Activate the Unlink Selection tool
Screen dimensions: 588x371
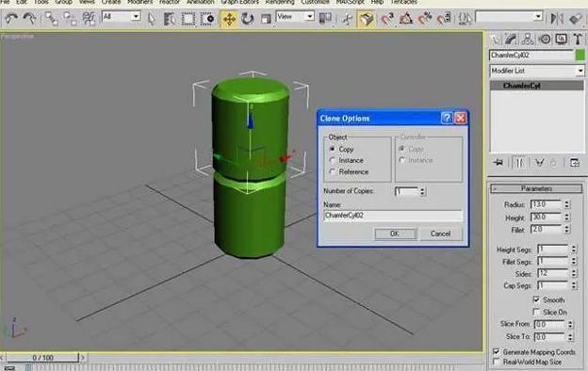point(70,18)
